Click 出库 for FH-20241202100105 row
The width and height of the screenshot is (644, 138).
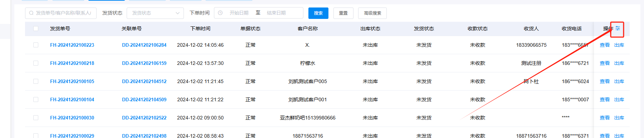(x=619, y=81)
